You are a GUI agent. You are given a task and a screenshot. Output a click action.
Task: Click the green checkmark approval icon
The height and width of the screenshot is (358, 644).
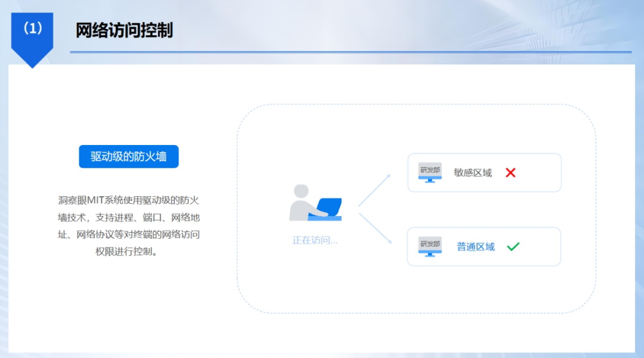tap(514, 246)
